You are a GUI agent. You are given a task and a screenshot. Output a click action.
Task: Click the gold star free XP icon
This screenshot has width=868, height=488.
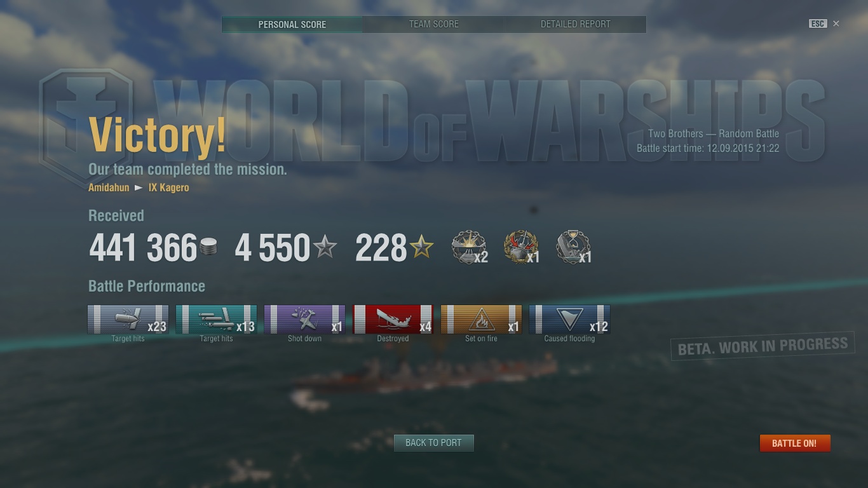(421, 247)
